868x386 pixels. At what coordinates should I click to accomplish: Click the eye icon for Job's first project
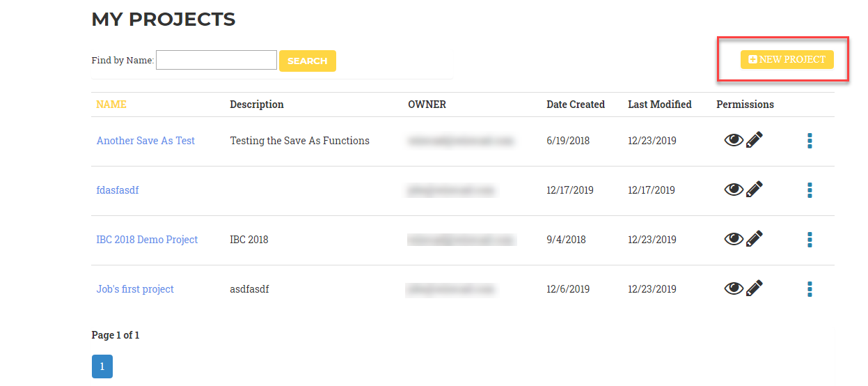[734, 288]
